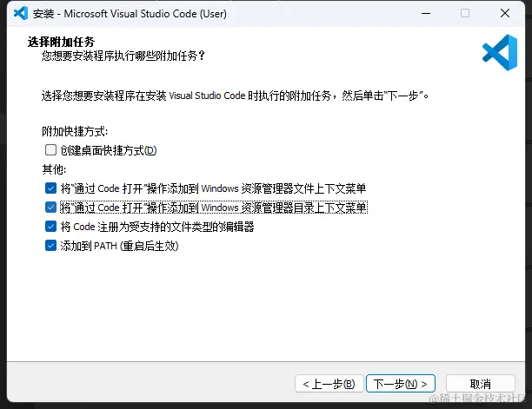Close the installer window
The width and height of the screenshot is (532, 409).
[x=505, y=13]
